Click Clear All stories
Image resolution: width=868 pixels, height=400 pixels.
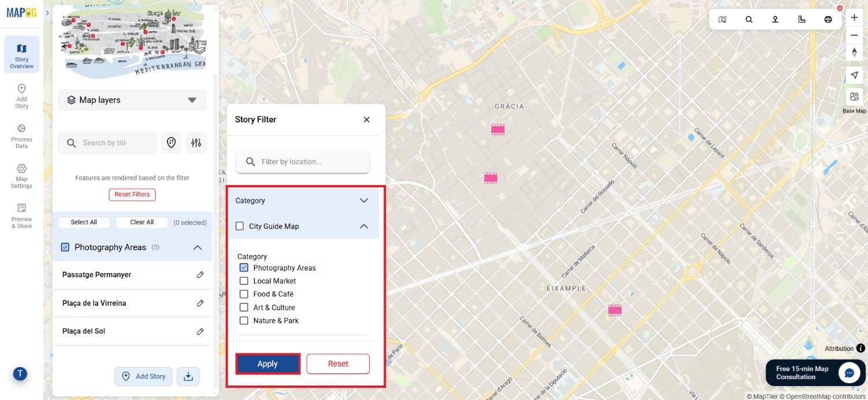point(142,223)
